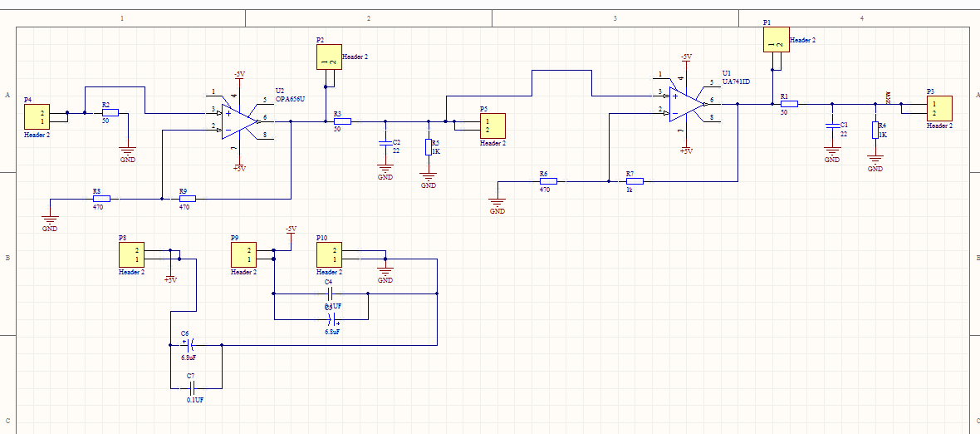Click the P5 header connector body

(x=492, y=126)
